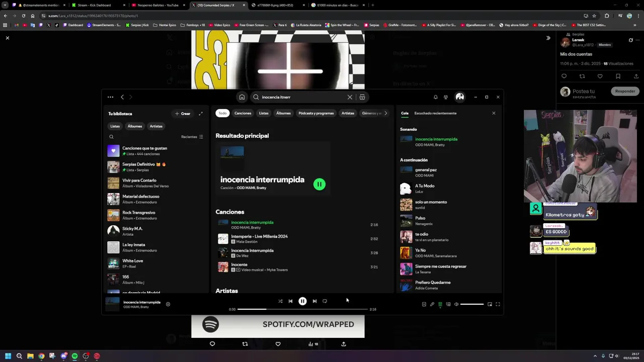Select the Artistas search filter tab

(348, 113)
